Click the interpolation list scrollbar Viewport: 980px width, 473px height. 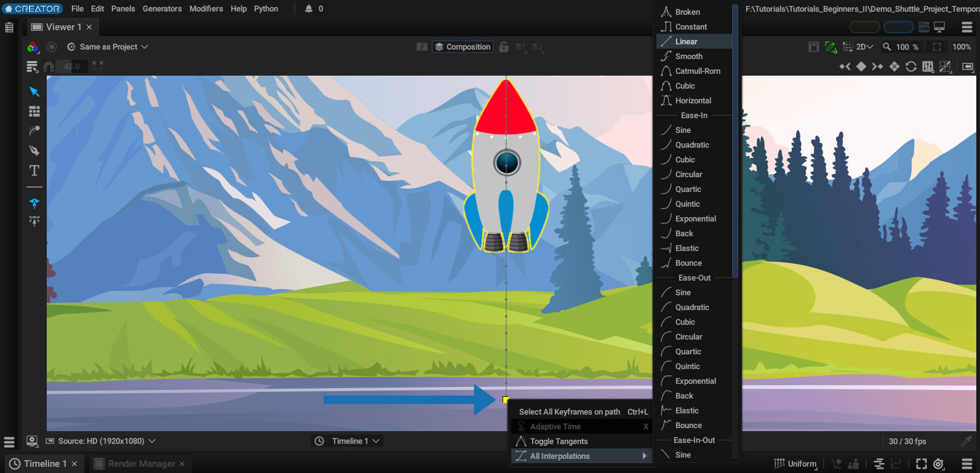[735, 141]
